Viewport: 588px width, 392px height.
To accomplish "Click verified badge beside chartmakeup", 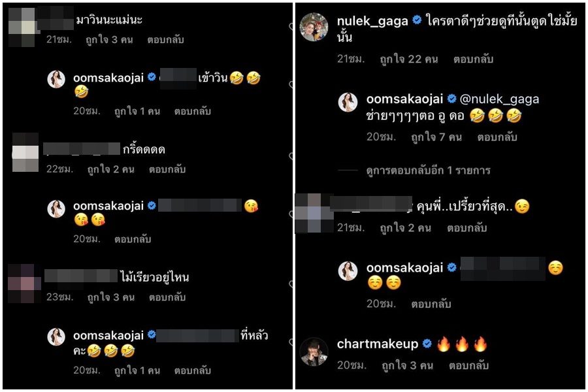I will (x=427, y=343).
